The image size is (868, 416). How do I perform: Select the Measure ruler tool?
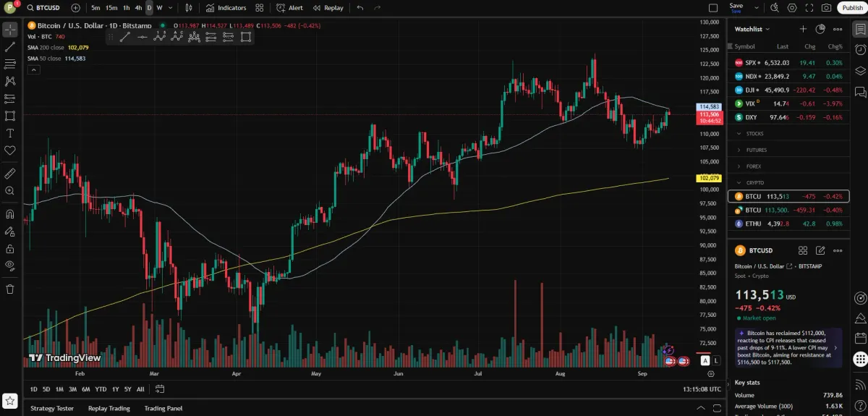tap(10, 174)
